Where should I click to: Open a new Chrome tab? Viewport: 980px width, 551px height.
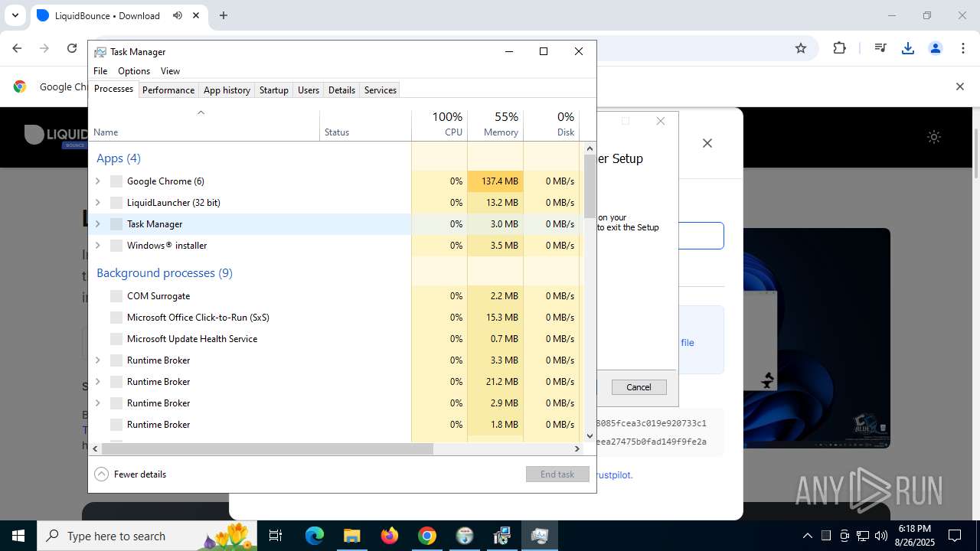click(x=224, y=15)
